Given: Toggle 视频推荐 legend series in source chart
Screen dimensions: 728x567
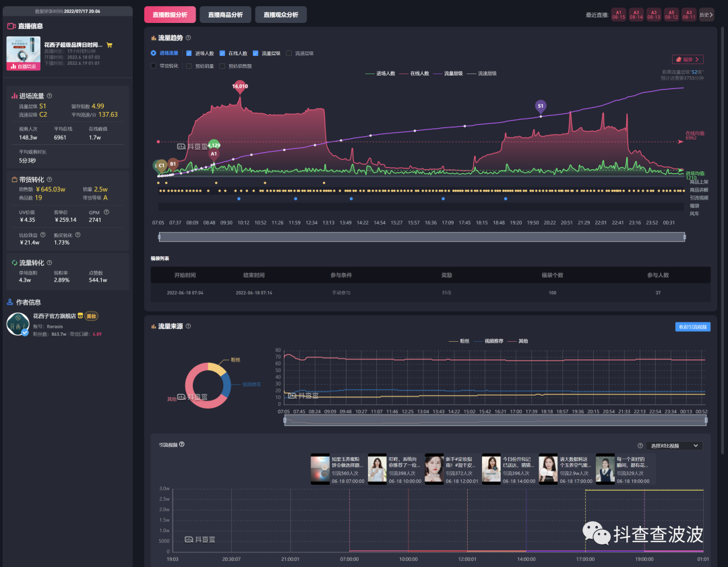Looking at the screenshot, I should point(489,341).
